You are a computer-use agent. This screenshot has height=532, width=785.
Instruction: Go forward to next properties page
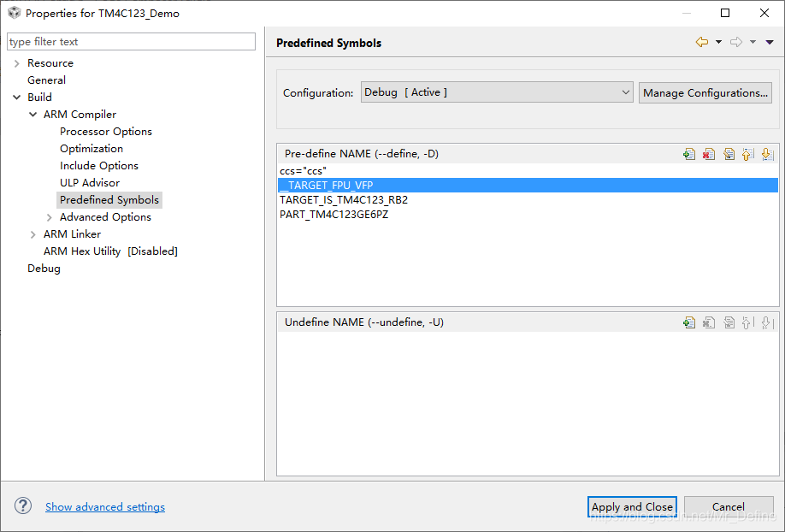736,42
